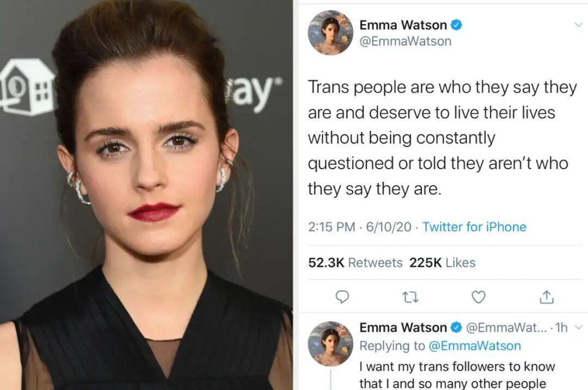Open the share icon for the tweet
This screenshot has width=588, height=390.
point(547,297)
